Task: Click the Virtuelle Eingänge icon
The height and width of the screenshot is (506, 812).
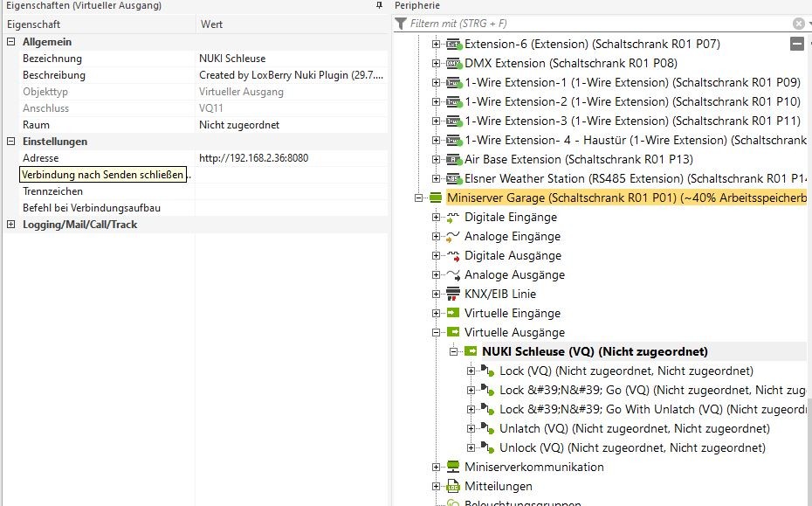Action: coord(453,313)
